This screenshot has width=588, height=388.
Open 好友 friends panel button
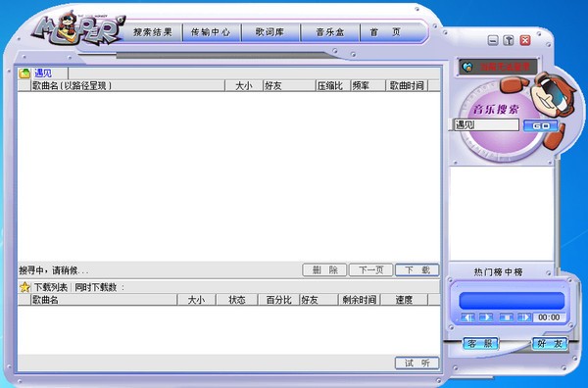550,344
